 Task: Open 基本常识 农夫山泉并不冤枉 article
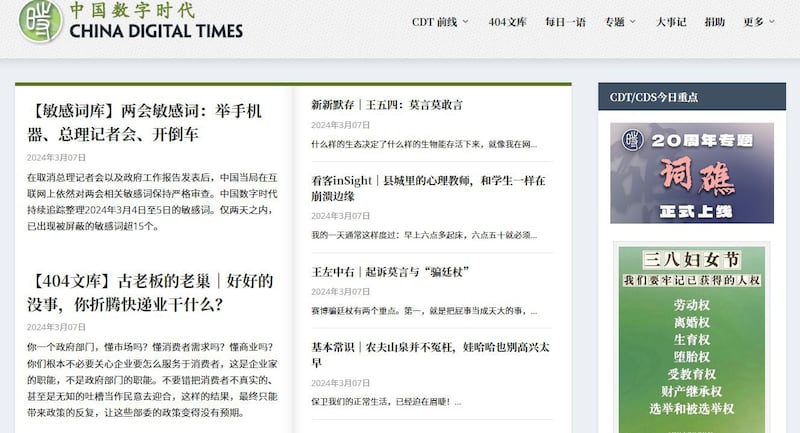pos(428,355)
